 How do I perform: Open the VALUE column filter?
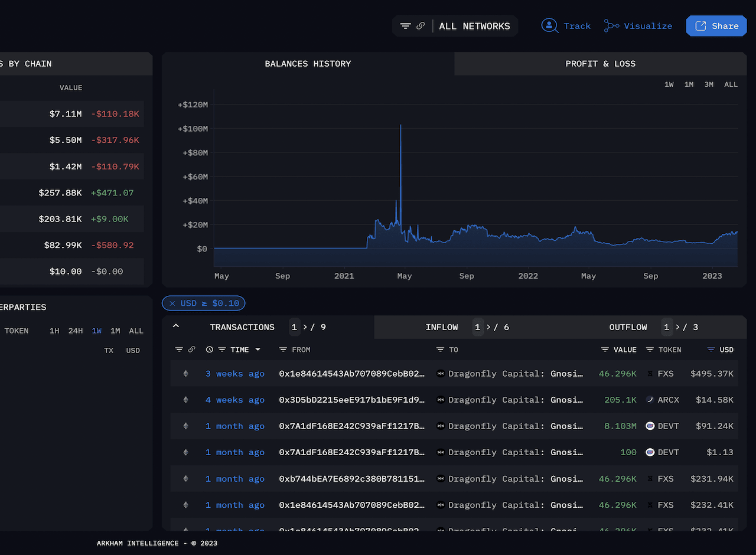[605, 350]
